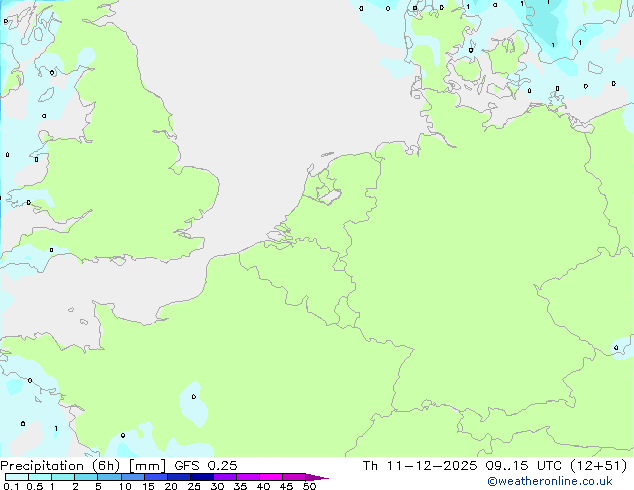Select the 1–2 mm legend swatch

pos(63,477)
